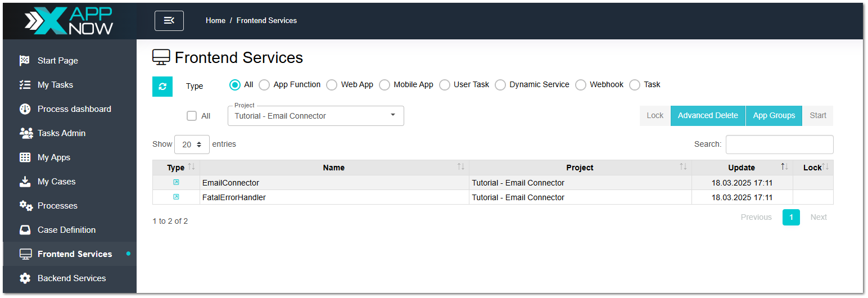Click the Start button
The width and height of the screenshot is (868, 298).
coord(818,116)
